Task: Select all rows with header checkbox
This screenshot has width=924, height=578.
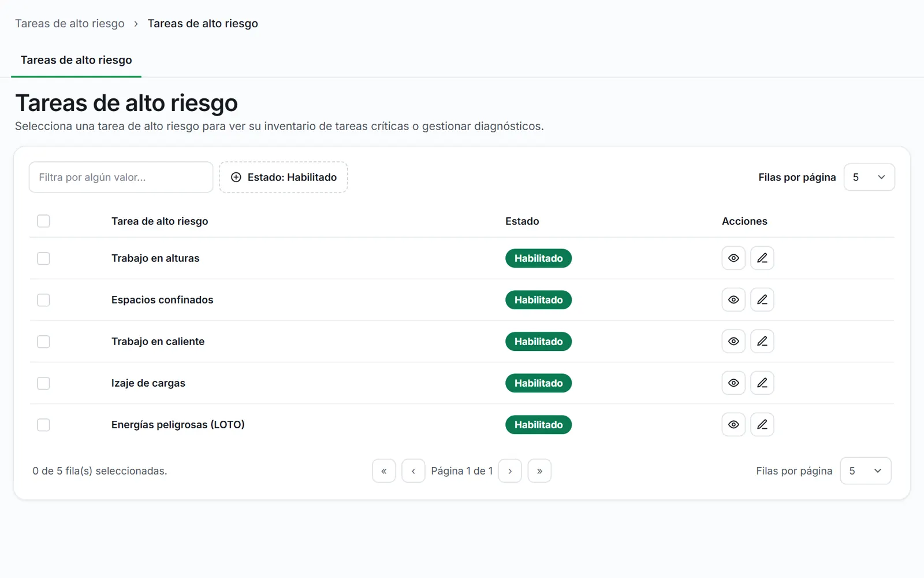Action: [43, 221]
